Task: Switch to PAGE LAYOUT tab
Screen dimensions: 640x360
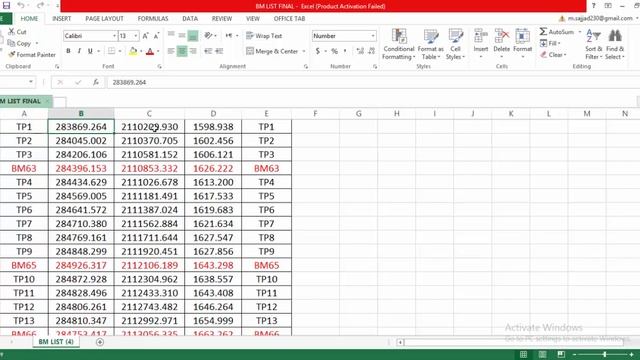Action: coord(104,19)
